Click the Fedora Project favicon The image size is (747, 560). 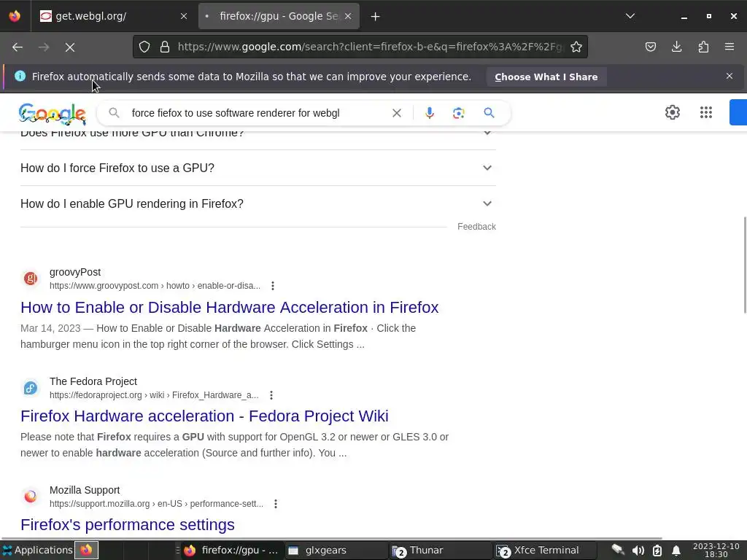coord(31,388)
